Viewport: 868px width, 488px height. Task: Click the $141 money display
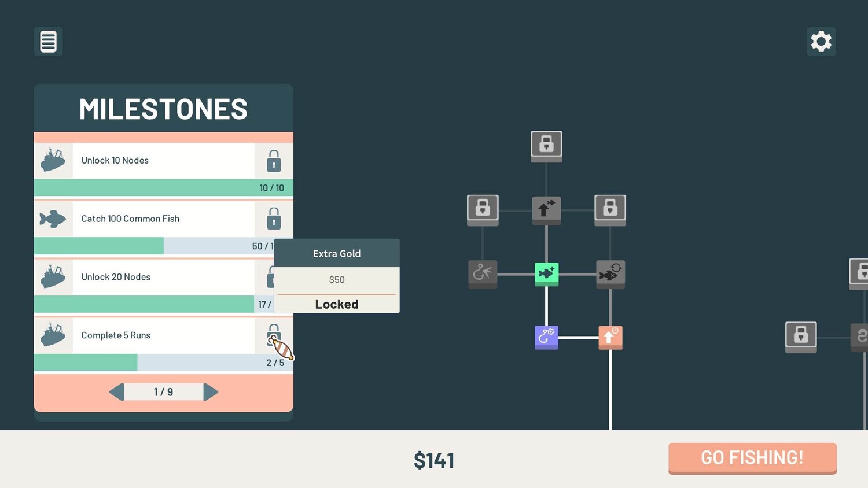pyautogui.click(x=434, y=460)
